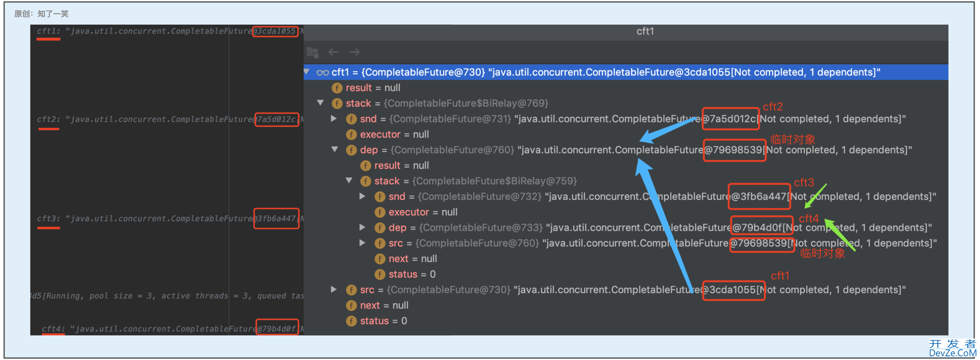This screenshot has width=980, height=360.
Task: Click field icon of nested status = 0
Action: coord(380,274)
